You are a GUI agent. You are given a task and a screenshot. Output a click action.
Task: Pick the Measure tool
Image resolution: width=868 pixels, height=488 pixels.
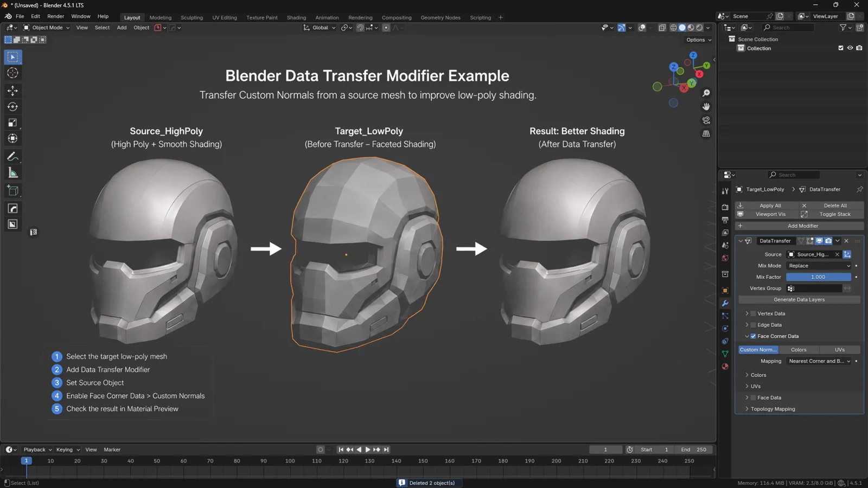[12, 173]
